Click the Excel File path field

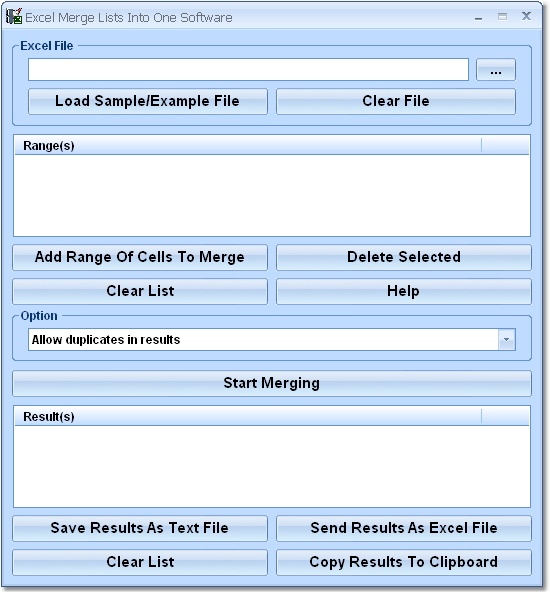(248, 70)
